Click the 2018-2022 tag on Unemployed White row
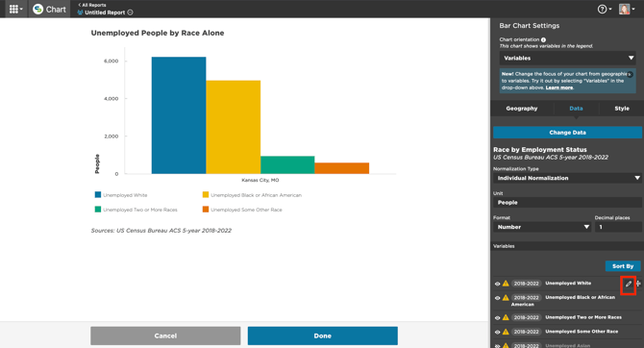Viewport: 644px width, 348px height. coord(526,284)
